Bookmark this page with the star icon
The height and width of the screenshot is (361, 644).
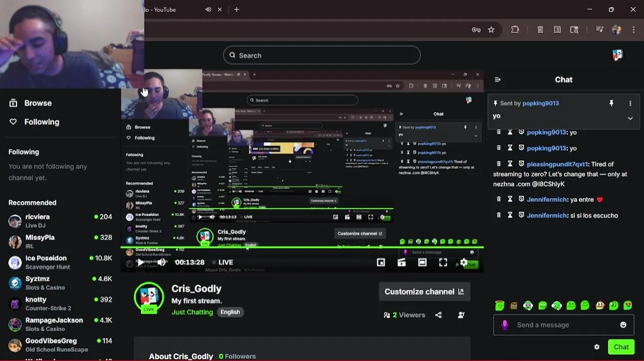pos(491,30)
